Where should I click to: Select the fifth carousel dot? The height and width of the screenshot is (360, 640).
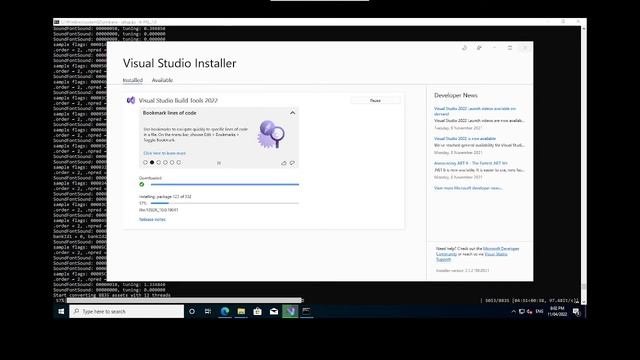[x=172, y=162]
